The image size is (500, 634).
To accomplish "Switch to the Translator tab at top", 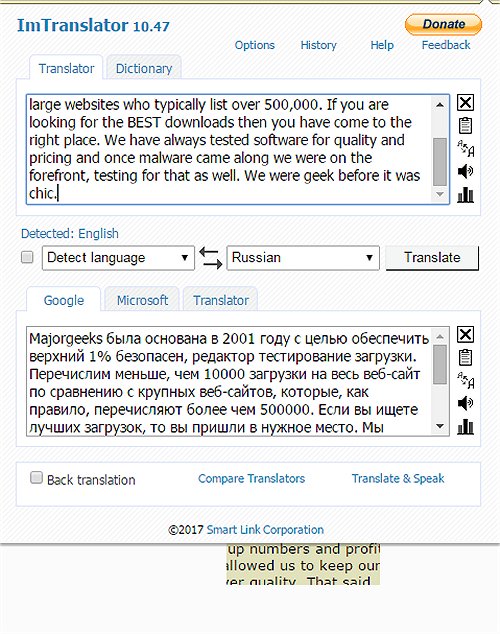I will point(66,68).
